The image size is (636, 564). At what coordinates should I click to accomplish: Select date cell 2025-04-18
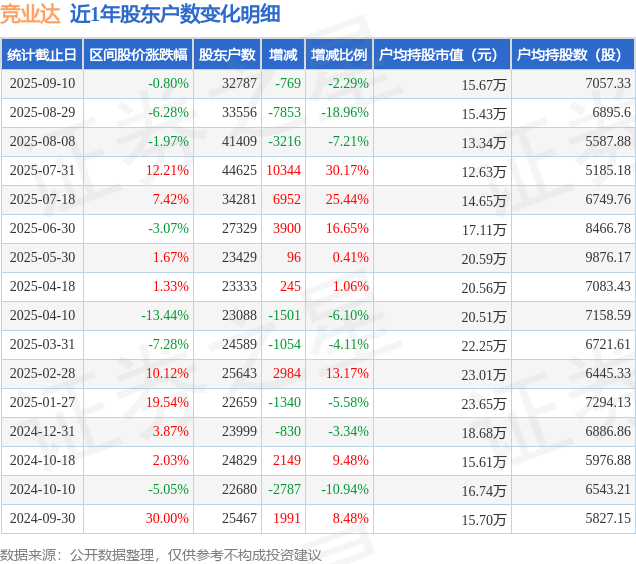pyautogui.click(x=43, y=286)
